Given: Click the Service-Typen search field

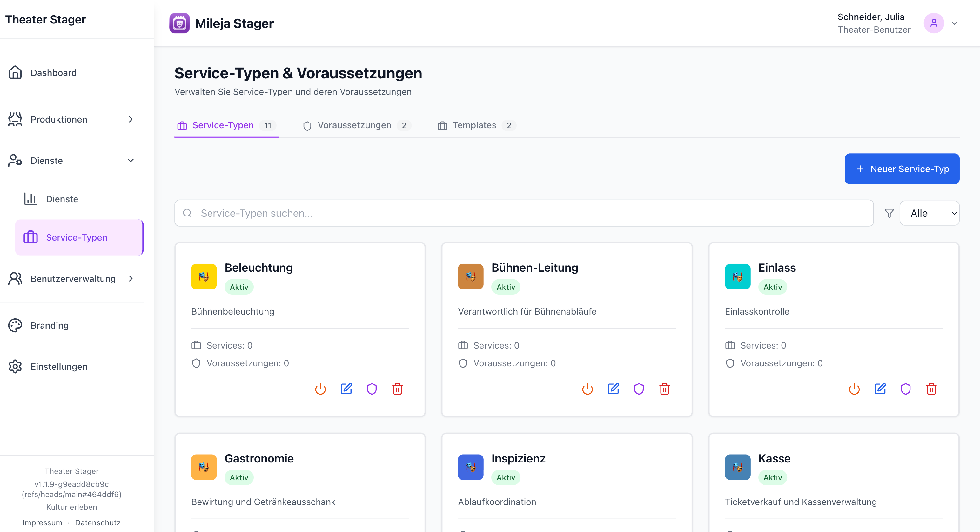Looking at the screenshot, I should click(x=523, y=213).
